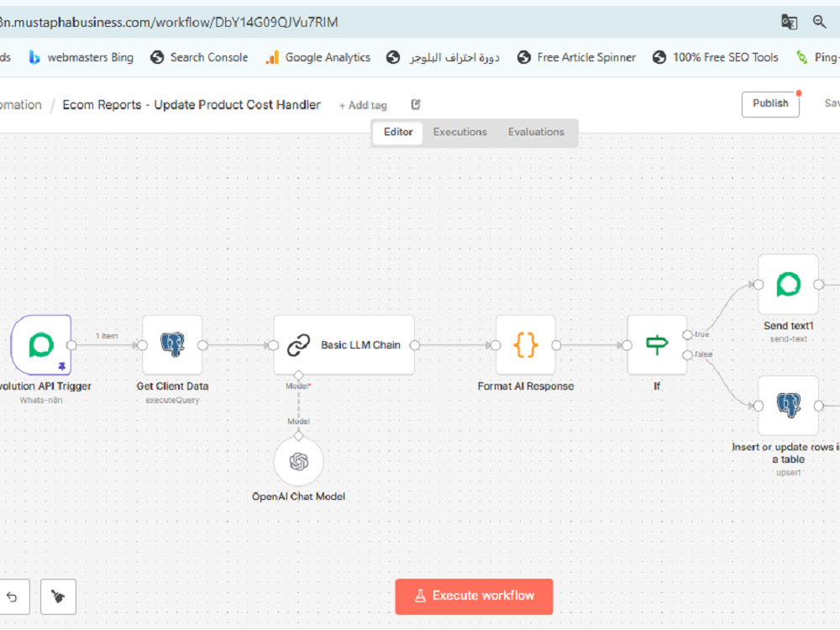Click the tidy up broom icon button
The width and height of the screenshot is (840, 630).
tap(59, 596)
